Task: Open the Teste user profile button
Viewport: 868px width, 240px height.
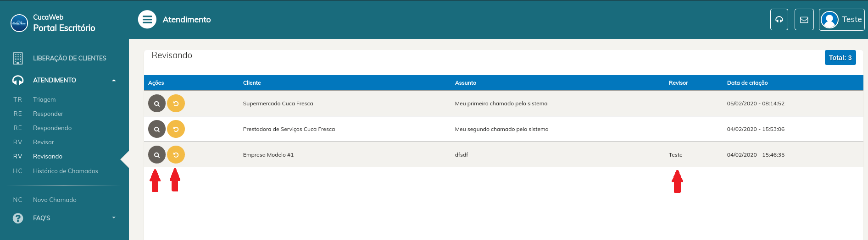Action: click(842, 20)
